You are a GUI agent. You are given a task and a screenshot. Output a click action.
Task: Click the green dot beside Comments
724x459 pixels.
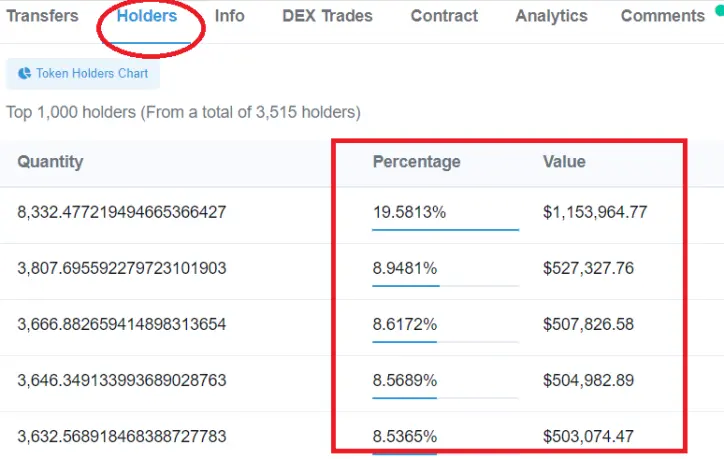click(720, 10)
